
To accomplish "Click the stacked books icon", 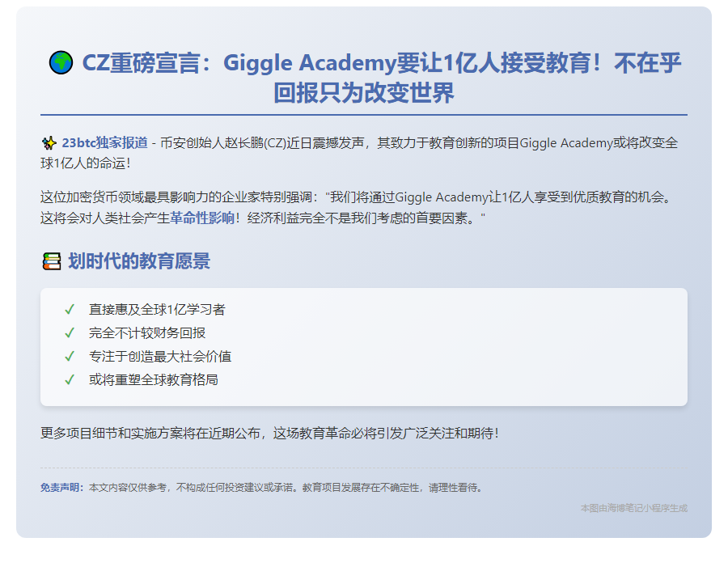I will click(52, 261).
